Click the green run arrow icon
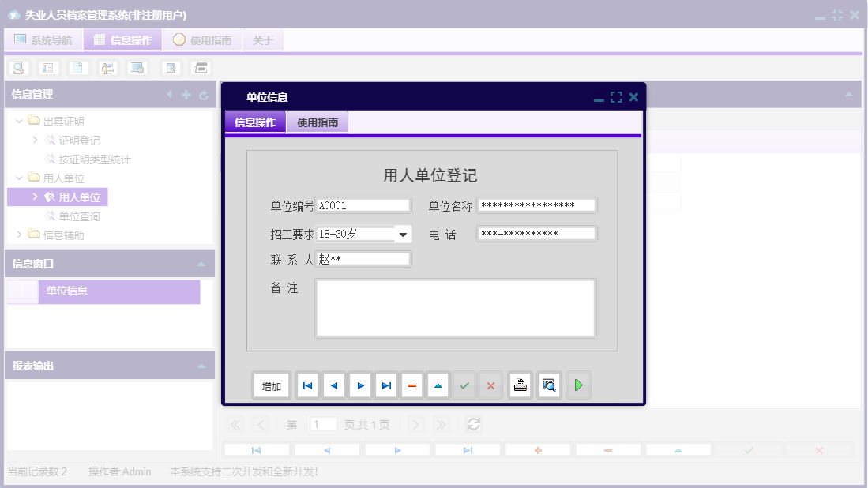The width and height of the screenshot is (868, 488). tap(578, 385)
